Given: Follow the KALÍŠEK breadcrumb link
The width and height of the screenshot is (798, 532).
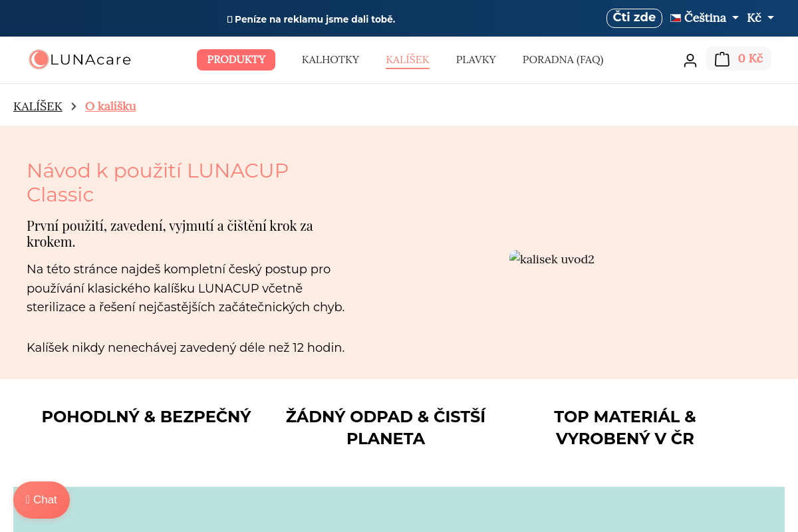Looking at the screenshot, I should (38, 106).
